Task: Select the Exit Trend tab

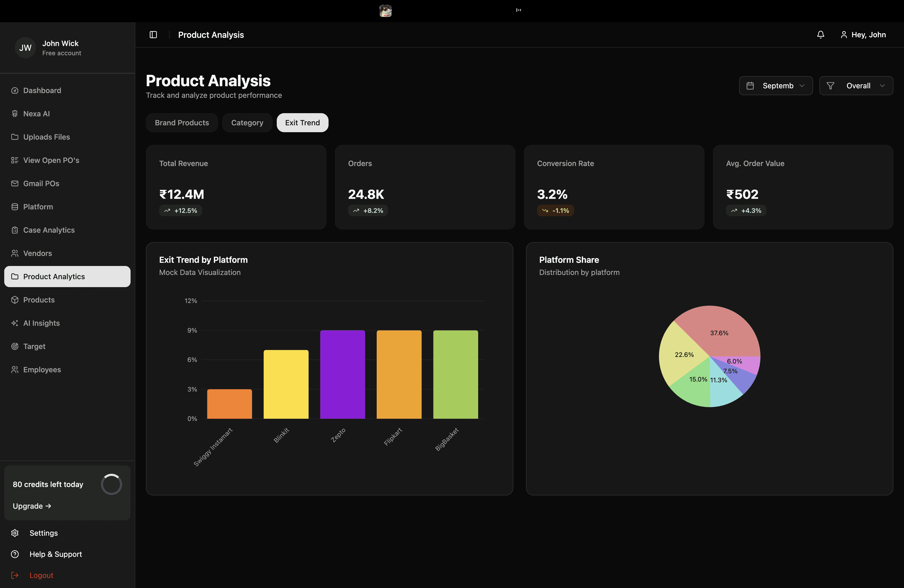Action: click(x=302, y=123)
